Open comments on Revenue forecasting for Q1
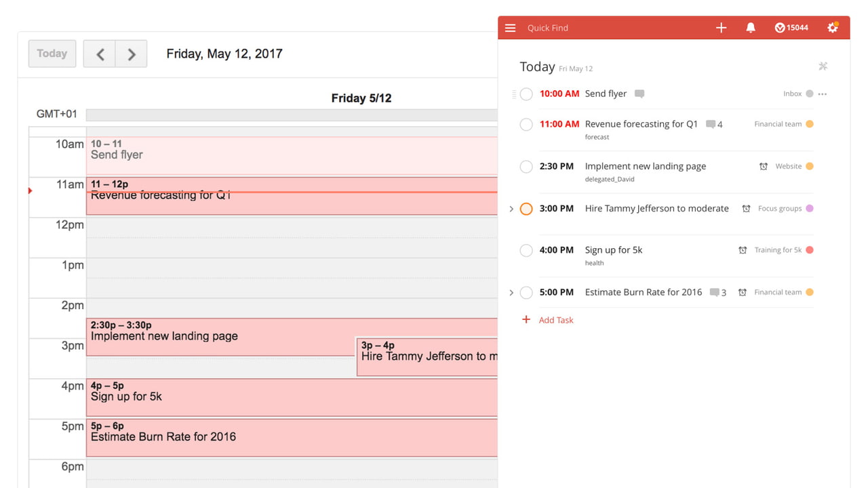868x488 pixels. coord(714,124)
